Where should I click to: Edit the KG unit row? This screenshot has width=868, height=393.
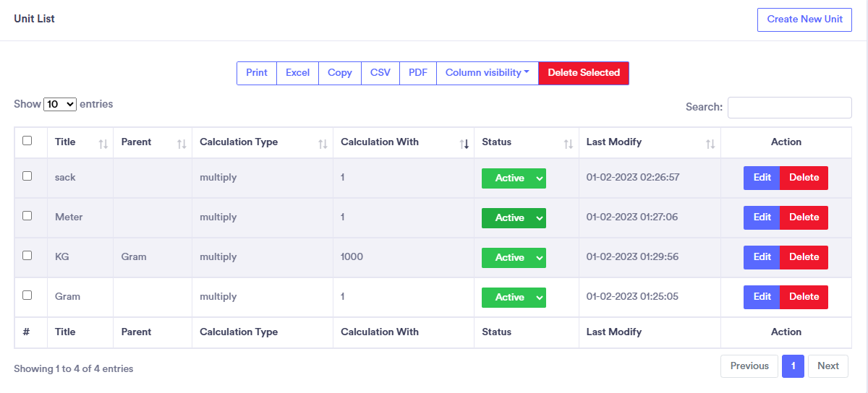coord(762,257)
